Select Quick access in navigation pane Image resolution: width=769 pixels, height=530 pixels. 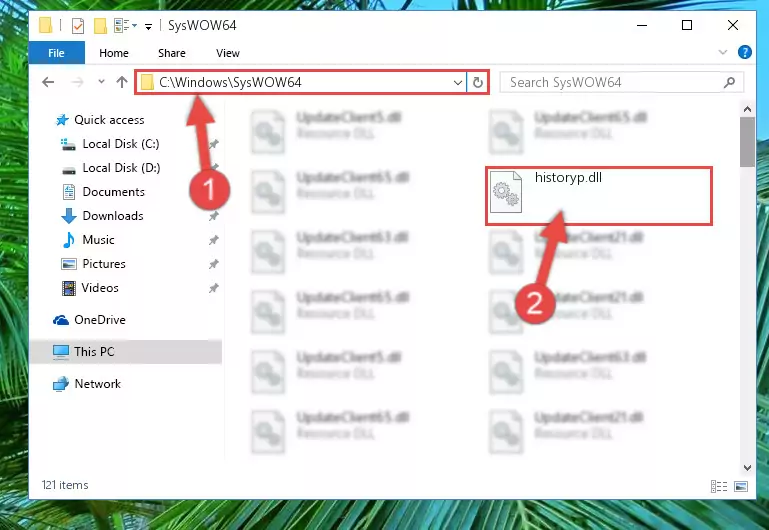pyautogui.click(x=109, y=120)
